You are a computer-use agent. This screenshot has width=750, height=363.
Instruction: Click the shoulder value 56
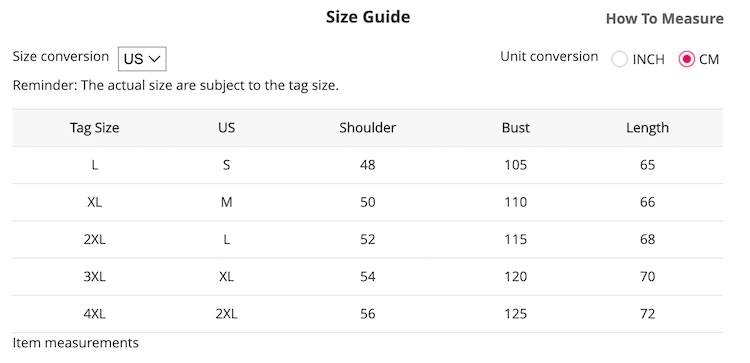[x=367, y=314]
